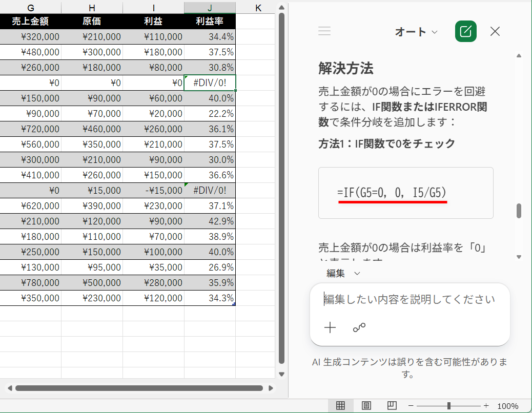The width and height of the screenshot is (532, 413).
Task: Click the chat pane scroll-up arrow
Action: click(x=519, y=56)
